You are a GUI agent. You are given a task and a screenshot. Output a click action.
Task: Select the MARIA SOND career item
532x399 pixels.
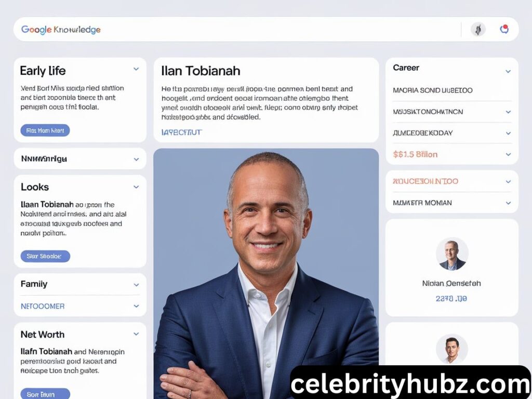pos(452,90)
